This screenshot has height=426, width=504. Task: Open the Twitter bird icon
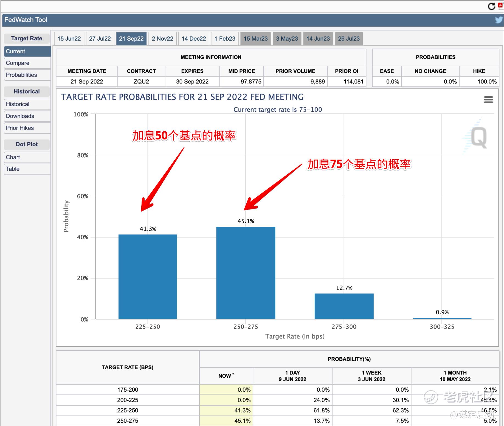tap(499, 20)
